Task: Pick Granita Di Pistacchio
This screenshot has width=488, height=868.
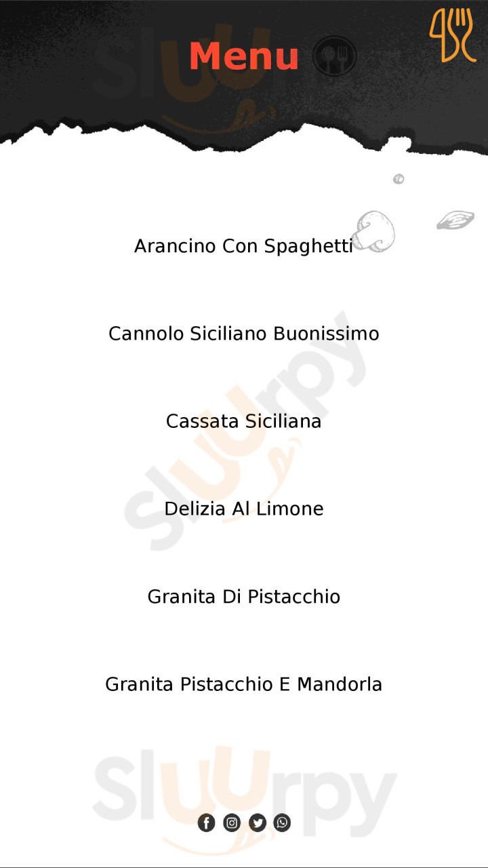Action: [x=243, y=597]
